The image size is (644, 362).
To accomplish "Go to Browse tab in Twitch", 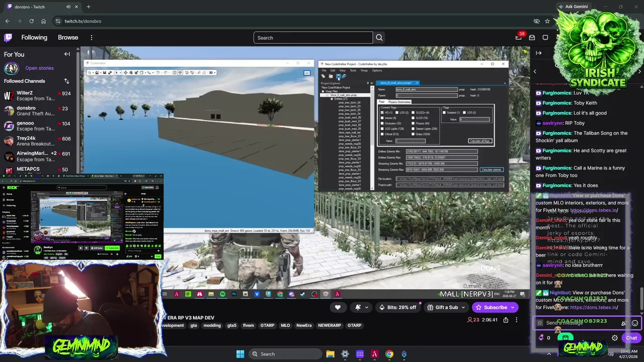I will (x=68, y=38).
